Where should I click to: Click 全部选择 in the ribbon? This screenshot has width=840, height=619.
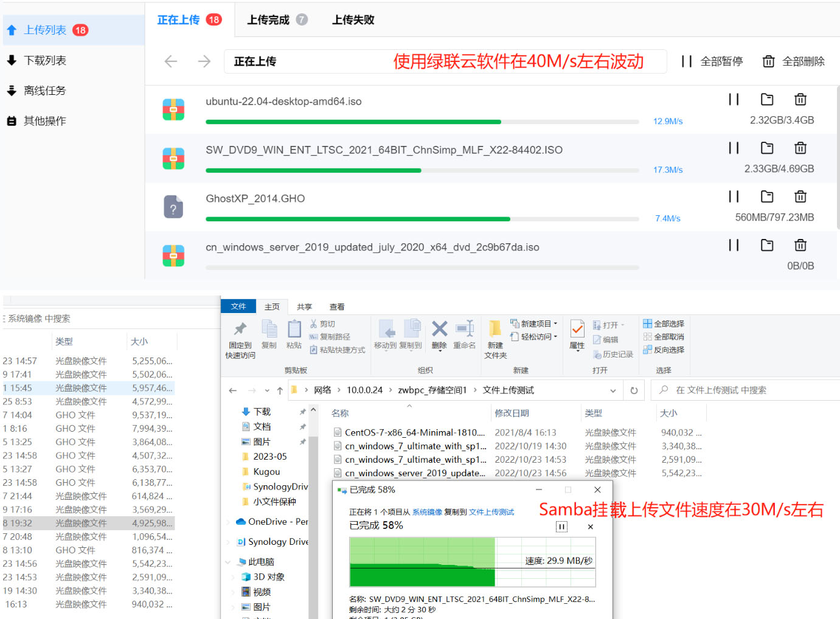click(664, 323)
